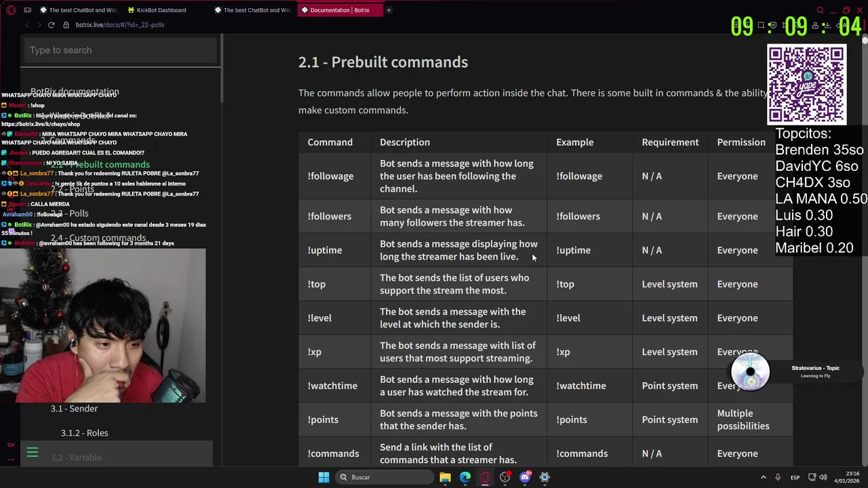Click !level in the Command column

click(x=319, y=318)
